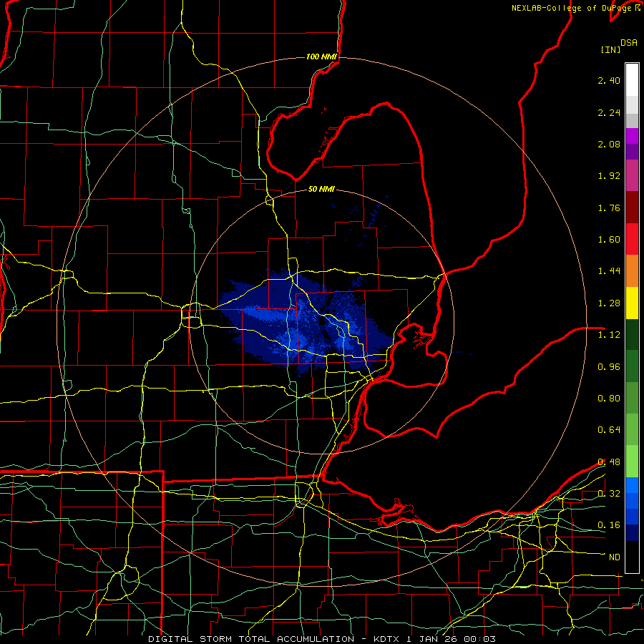The width and height of the screenshot is (644, 644).
Task: Click the 1 JAN 26 date in caption
Action: (431, 639)
